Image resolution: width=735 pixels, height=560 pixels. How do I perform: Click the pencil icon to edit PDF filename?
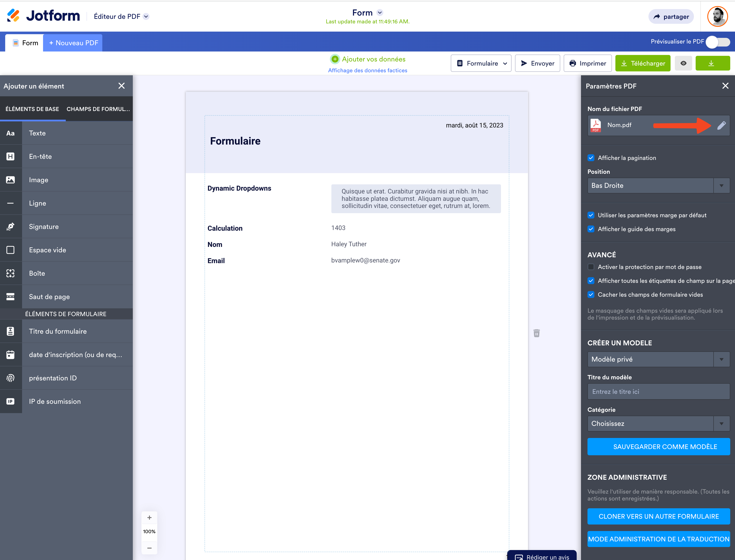(x=721, y=125)
